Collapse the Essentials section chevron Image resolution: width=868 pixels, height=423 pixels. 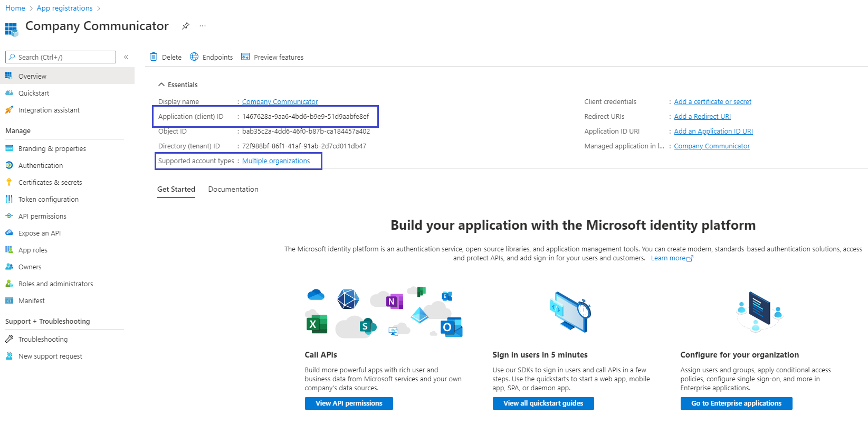(161, 84)
